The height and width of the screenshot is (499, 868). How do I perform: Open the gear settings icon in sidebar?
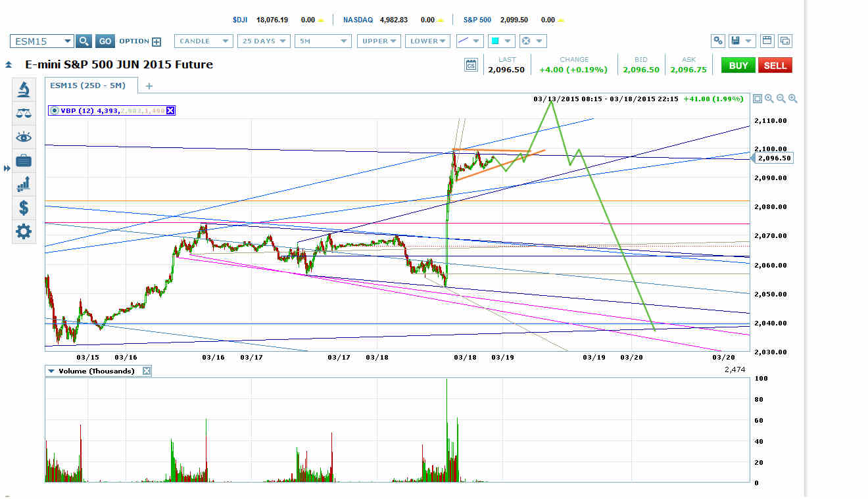[x=24, y=231]
